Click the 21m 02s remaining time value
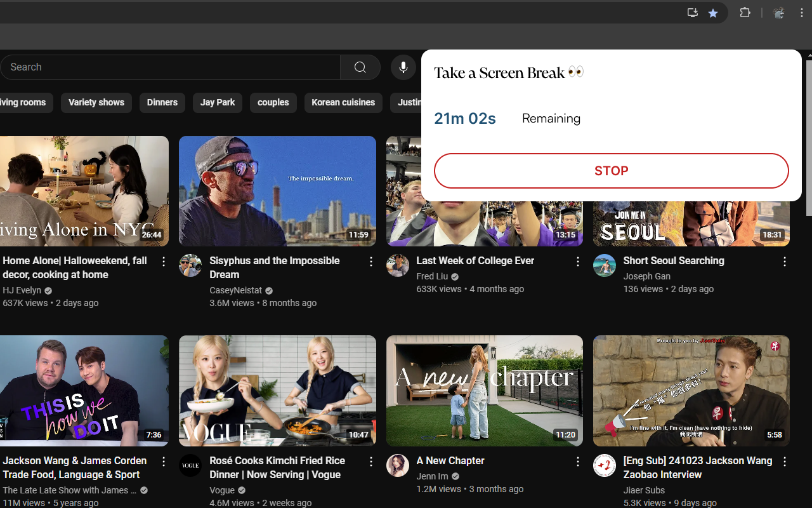Image resolution: width=812 pixels, height=508 pixels. [x=465, y=119]
